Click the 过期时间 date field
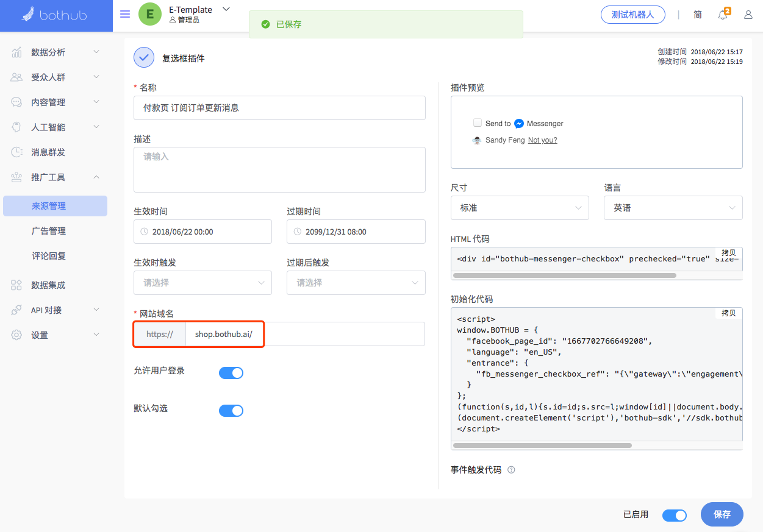Image resolution: width=763 pixels, height=532 pixels. [356, 232]
